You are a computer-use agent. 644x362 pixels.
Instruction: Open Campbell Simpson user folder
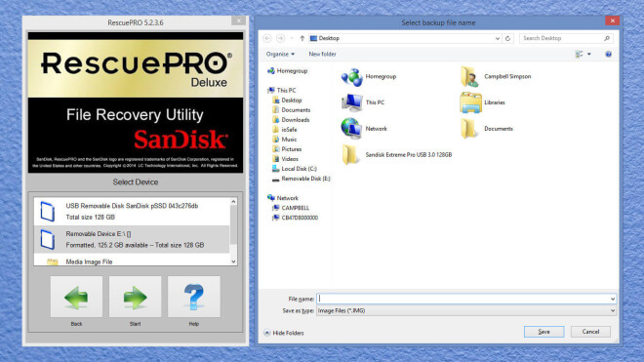(x=496, y=77)
